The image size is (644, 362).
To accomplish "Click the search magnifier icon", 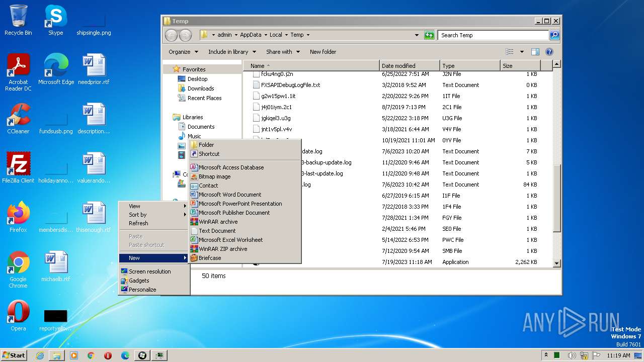I will coord(554,35).
